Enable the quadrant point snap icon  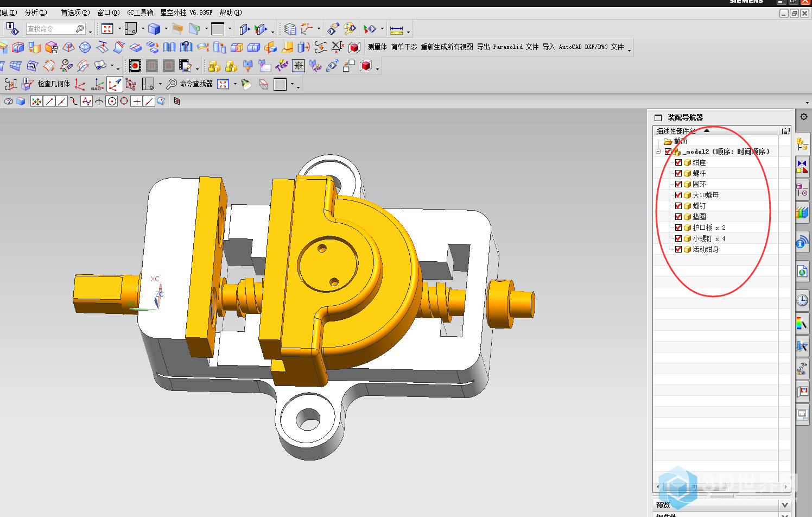124,101
